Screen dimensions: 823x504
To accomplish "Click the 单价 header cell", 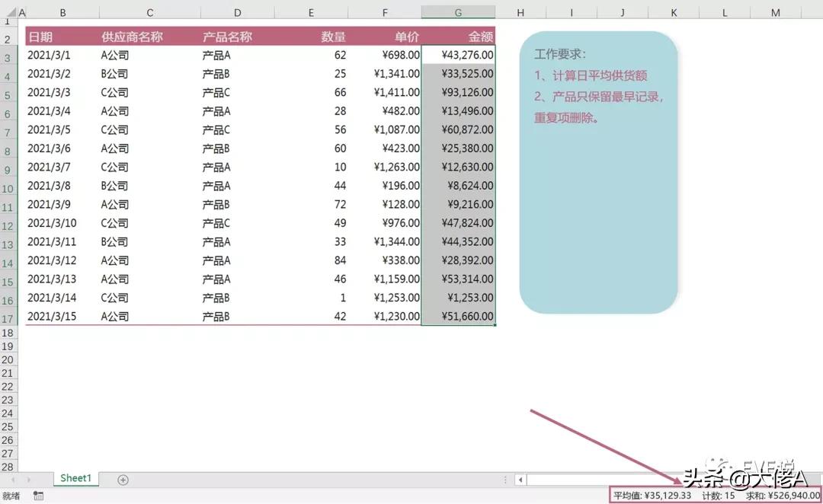I will pos(385,37).
